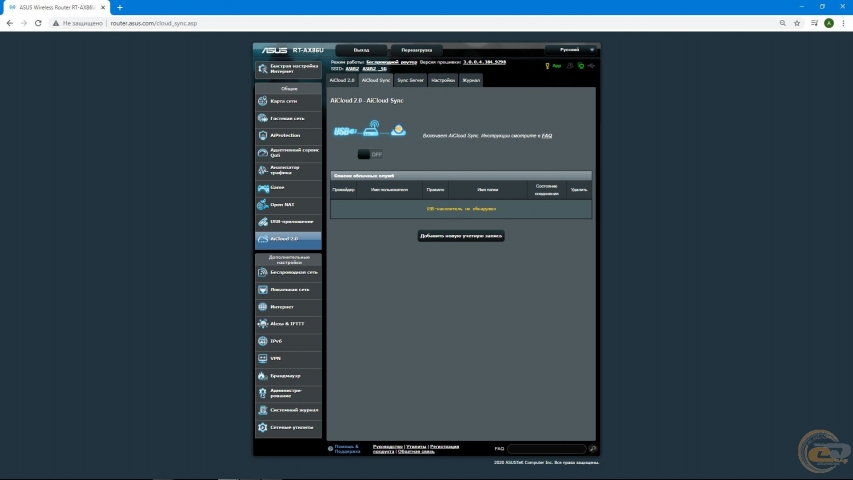
Task: Focus the FAQ search input field
Action: point(546,448)
